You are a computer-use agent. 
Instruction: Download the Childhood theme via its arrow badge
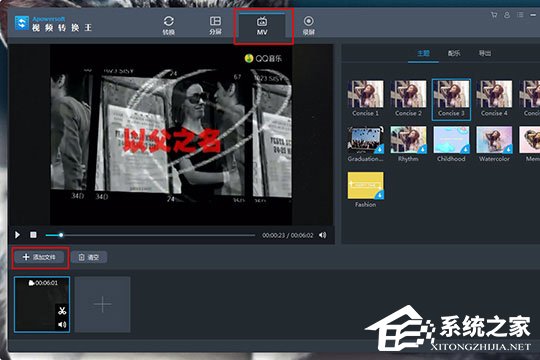[x=465, y=149]
